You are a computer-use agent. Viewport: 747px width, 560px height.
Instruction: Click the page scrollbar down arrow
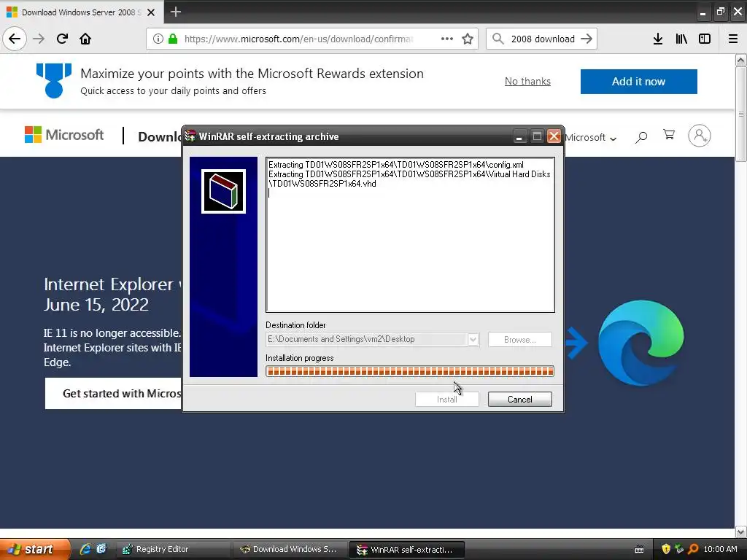tap(741, 532)
